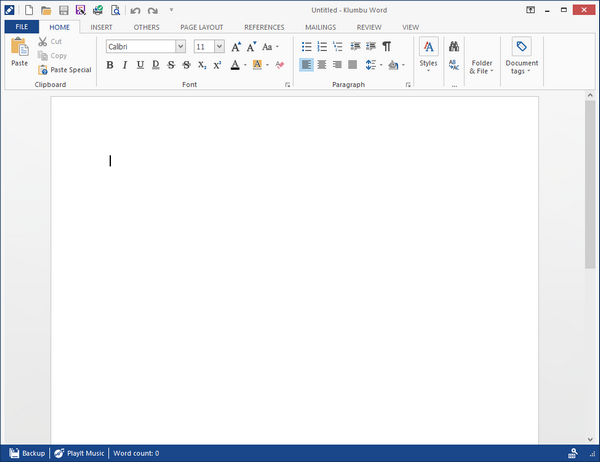
Task: Click the Superscript icon
Action: click(x=216, y=65)
